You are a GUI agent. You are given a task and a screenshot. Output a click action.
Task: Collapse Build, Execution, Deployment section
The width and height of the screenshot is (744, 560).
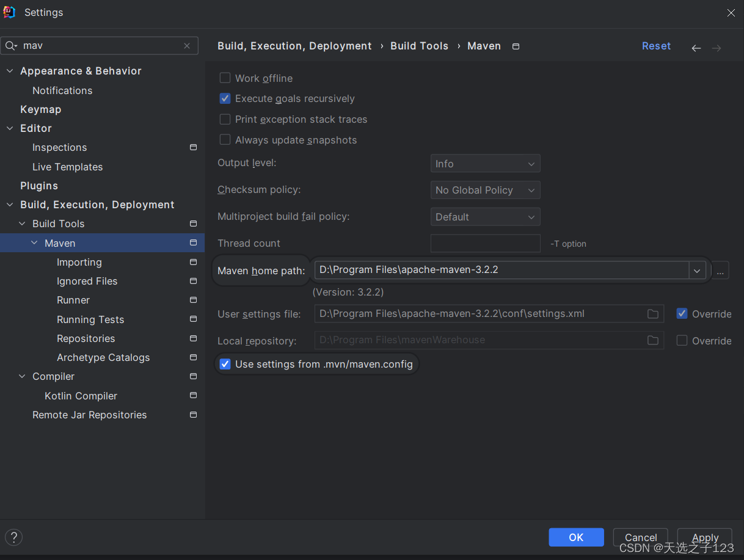pyautogui.click(x=9, y=205)
